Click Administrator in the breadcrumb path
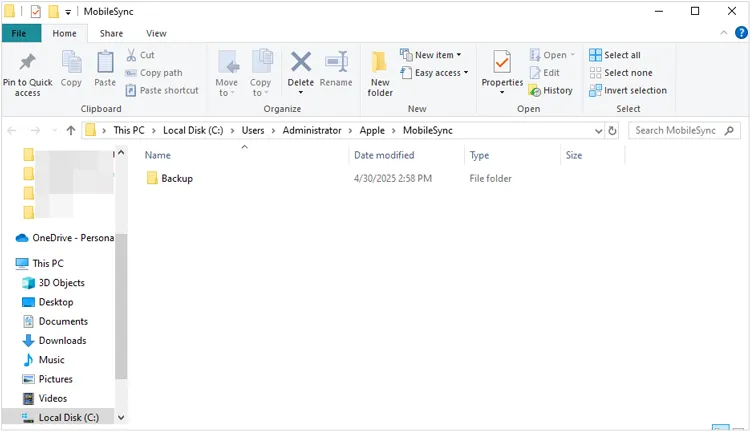750x431 pixels. point(312,131)
